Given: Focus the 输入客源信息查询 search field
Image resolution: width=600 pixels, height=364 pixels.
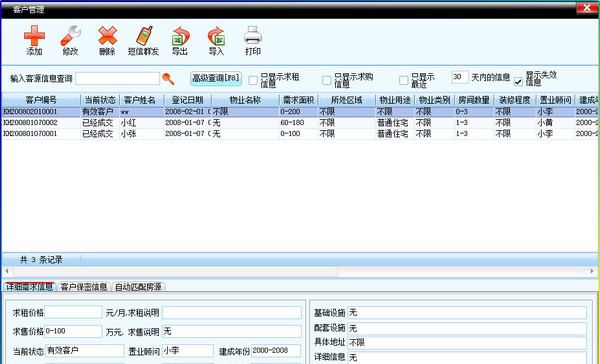Looking at the screenshot, I should (x=117, y=78).
